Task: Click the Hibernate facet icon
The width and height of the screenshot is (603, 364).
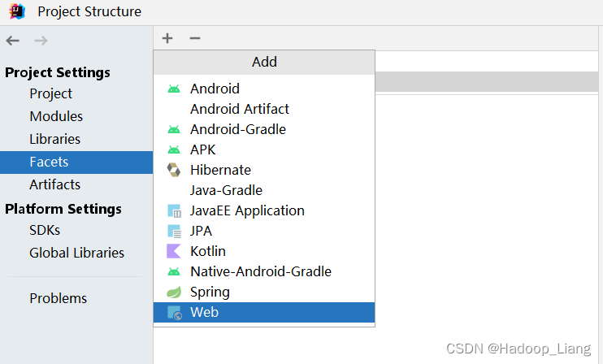Action: coord(174,170)
